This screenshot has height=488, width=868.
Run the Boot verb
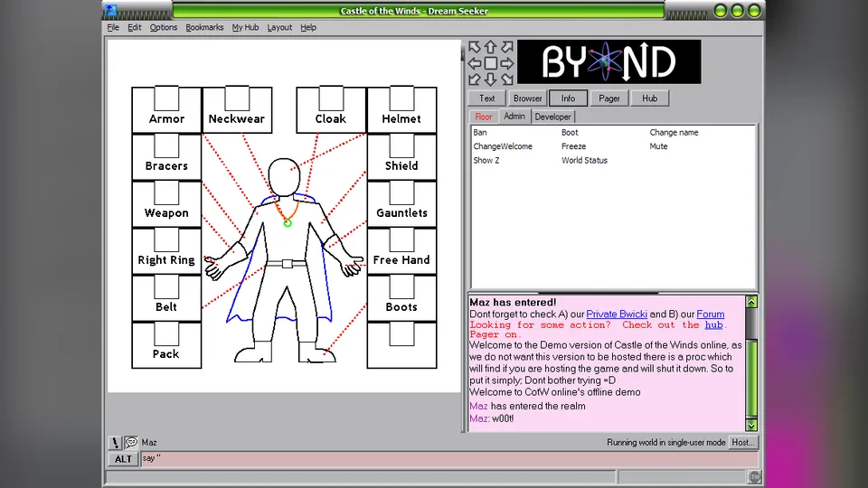point(570,132)
